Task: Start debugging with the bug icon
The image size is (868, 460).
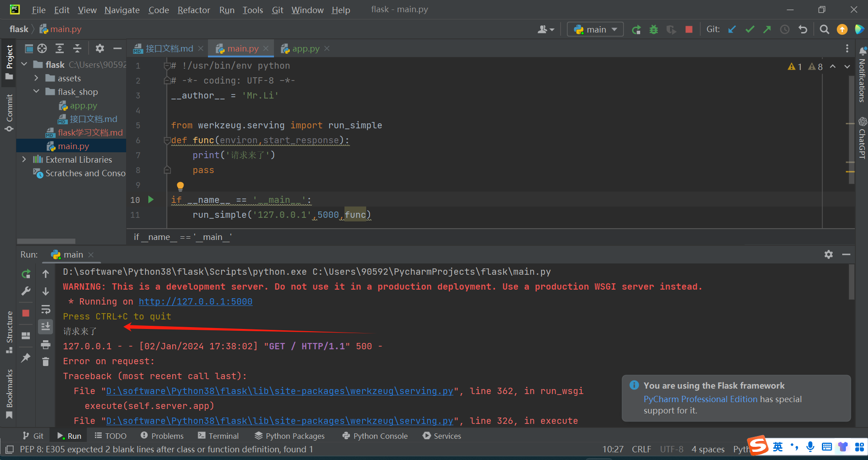Action: [654, 29]
